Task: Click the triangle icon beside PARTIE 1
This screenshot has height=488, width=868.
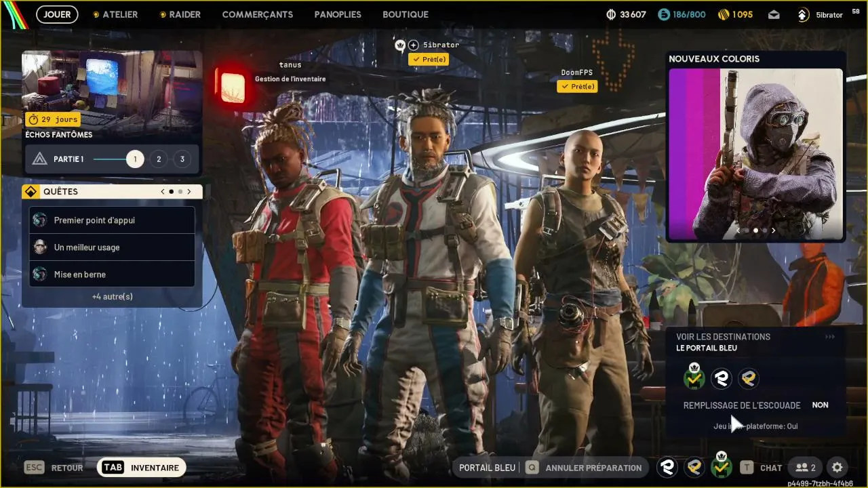Action: (39, 159)
